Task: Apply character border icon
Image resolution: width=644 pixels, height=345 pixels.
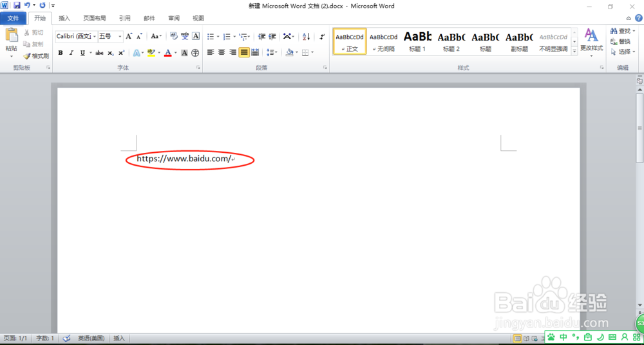Action: click(196, 36)
